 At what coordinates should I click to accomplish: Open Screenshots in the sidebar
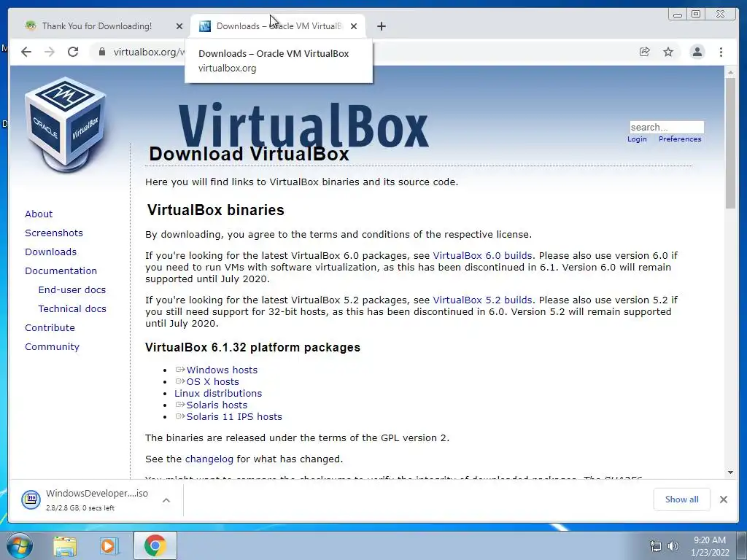coord(54,233)
